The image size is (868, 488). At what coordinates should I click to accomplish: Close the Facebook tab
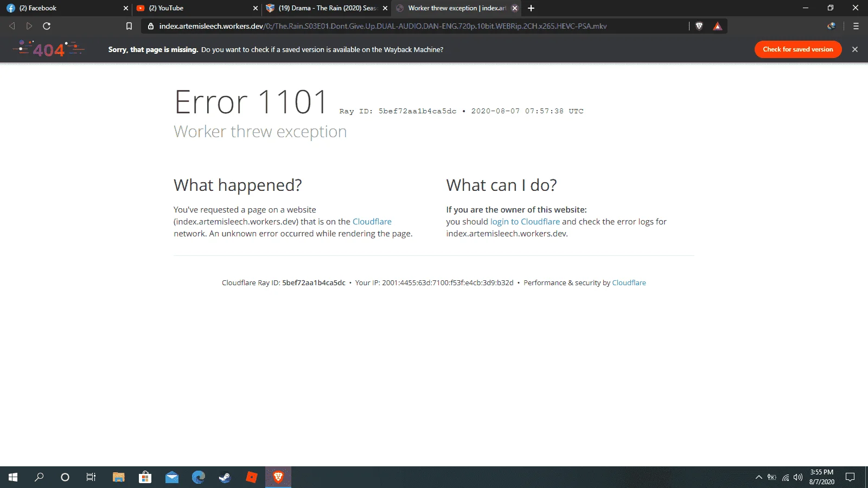pyautogui.click(x=126, y=8)
